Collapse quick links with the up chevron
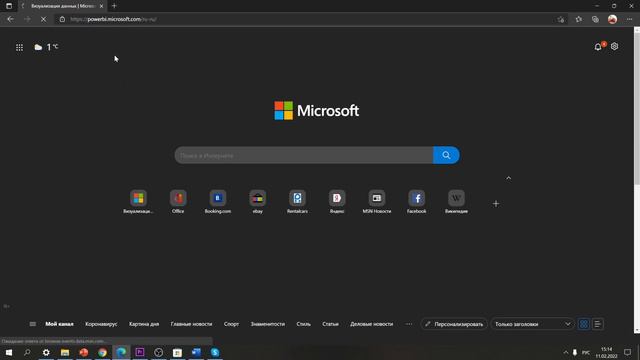 pos(509,178)
